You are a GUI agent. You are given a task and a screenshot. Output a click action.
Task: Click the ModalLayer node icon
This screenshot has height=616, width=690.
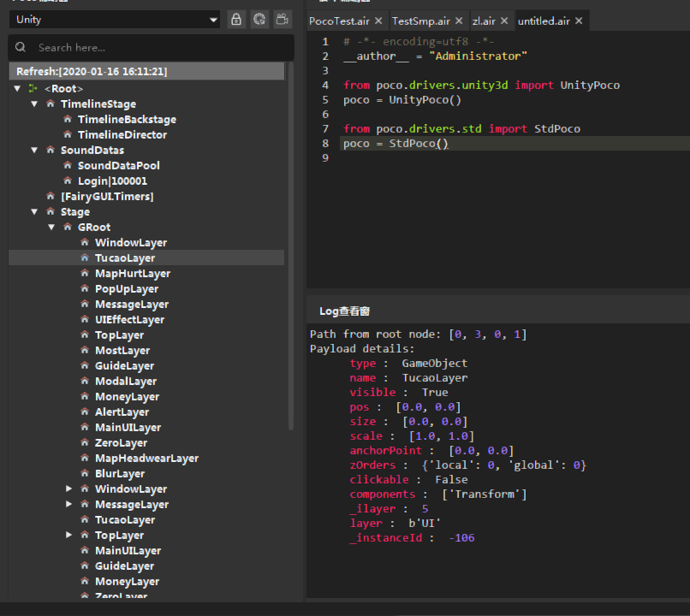click(x=85, y=381)
